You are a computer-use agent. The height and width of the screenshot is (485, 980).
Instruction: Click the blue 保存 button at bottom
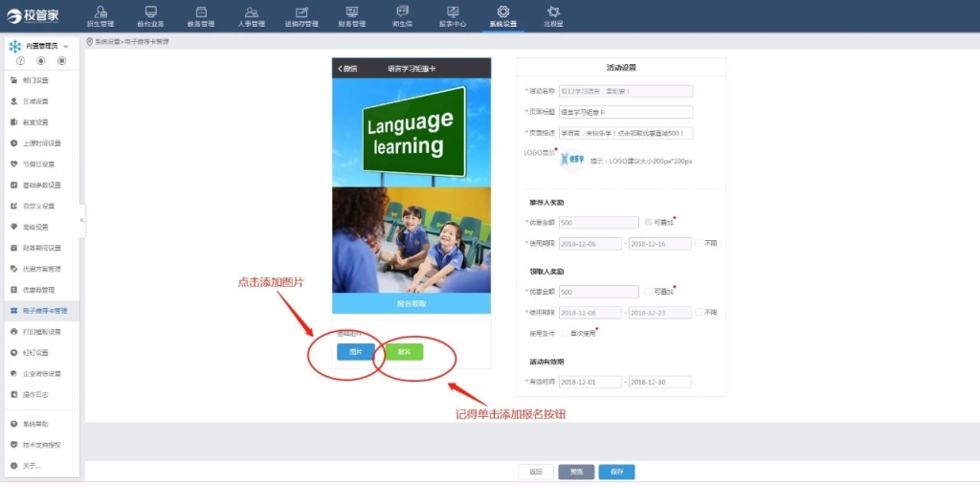click(616, 472)
